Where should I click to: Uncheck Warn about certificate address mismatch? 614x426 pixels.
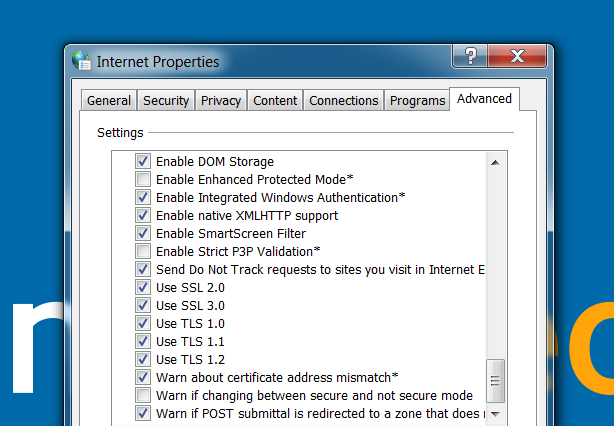[143, 377]
